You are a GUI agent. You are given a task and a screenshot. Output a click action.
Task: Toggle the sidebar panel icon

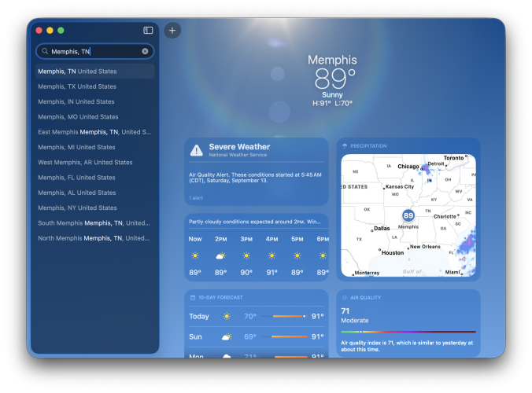148,30
